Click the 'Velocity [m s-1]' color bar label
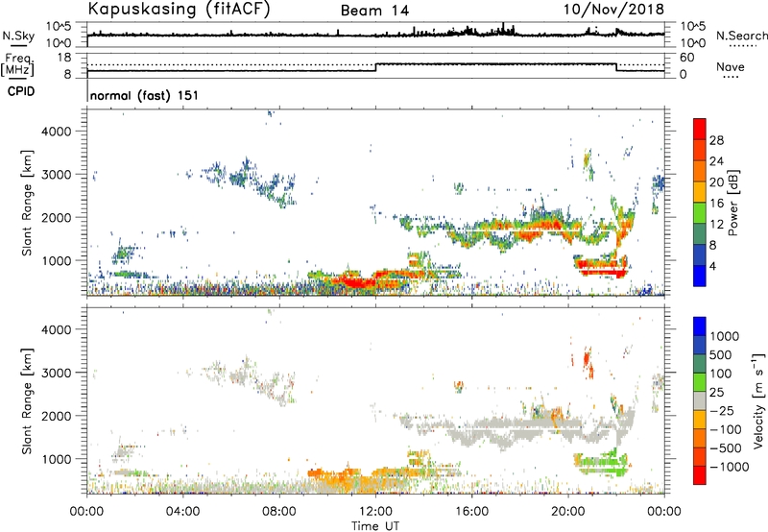 [x=758, y=400]
